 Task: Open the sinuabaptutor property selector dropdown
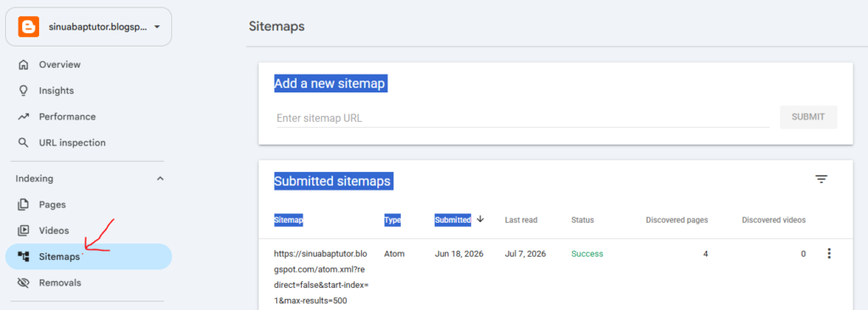(88, 26)
